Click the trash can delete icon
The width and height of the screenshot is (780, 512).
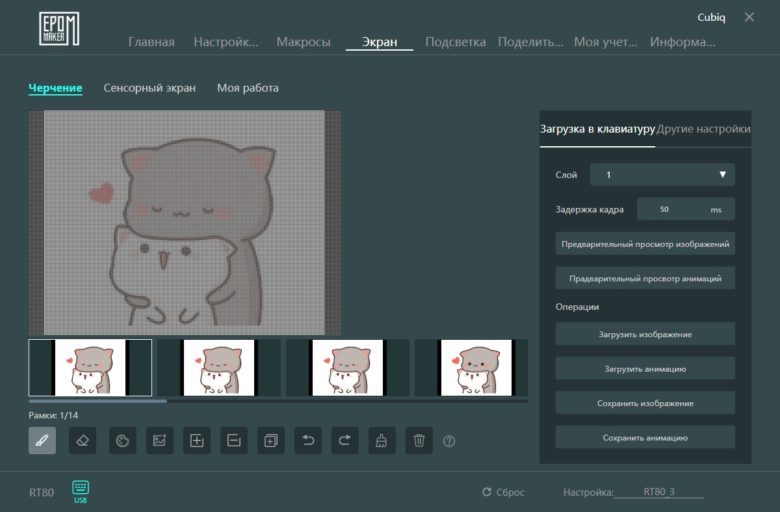[419, 440]
